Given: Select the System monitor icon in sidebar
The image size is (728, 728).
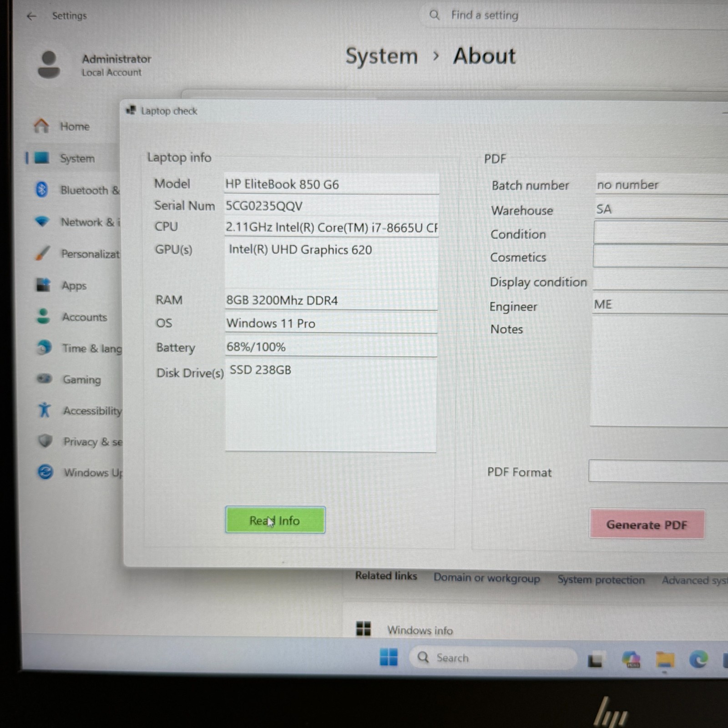Looking at the screenshot, I should coord(42,158).
